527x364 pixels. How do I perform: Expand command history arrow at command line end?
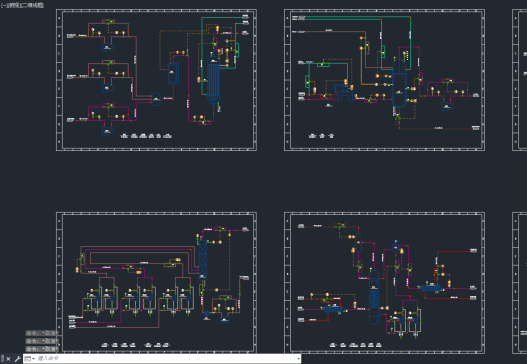click(298, 359)
